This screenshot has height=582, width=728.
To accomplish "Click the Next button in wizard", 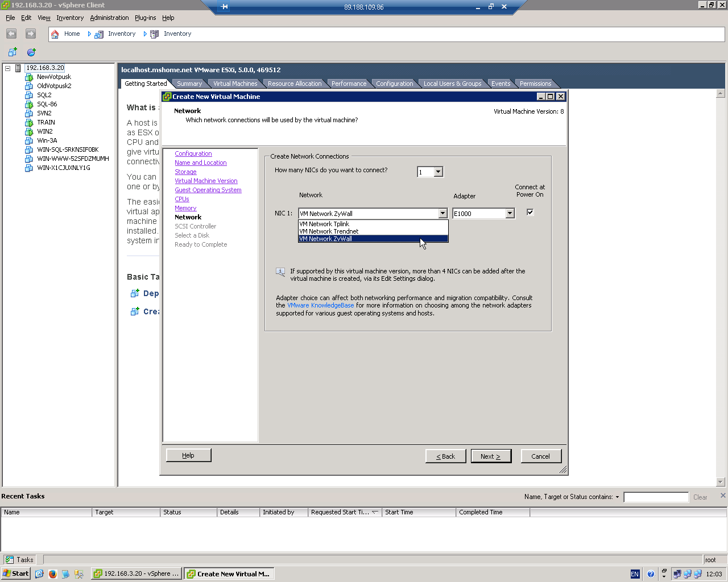I will tap(491, 456).
